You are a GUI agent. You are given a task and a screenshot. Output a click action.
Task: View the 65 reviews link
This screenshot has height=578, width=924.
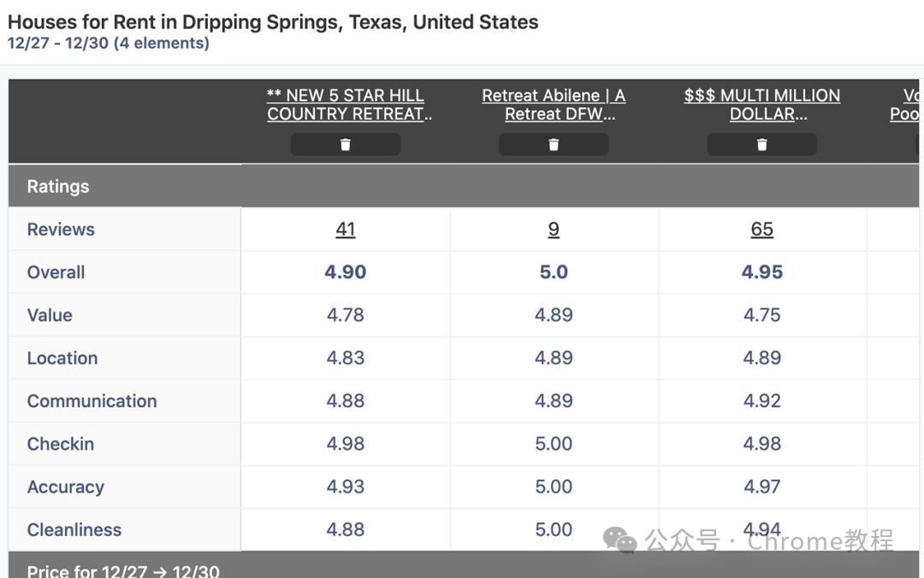click(x=762, y=229)
